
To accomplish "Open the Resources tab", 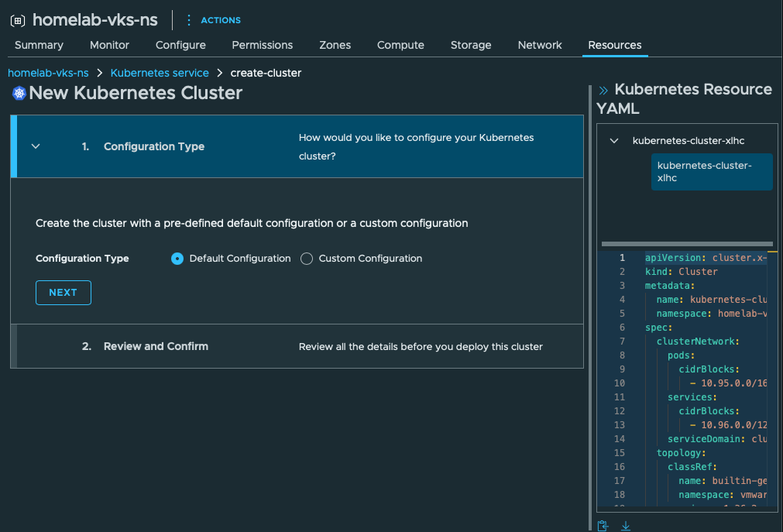I will point(615,45).
